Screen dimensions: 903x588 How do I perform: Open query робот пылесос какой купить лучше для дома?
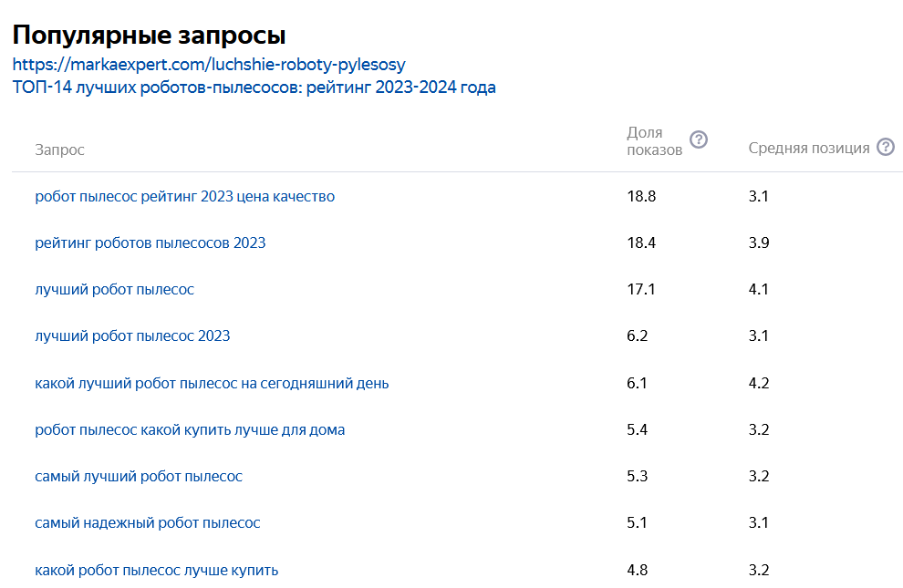190,429
